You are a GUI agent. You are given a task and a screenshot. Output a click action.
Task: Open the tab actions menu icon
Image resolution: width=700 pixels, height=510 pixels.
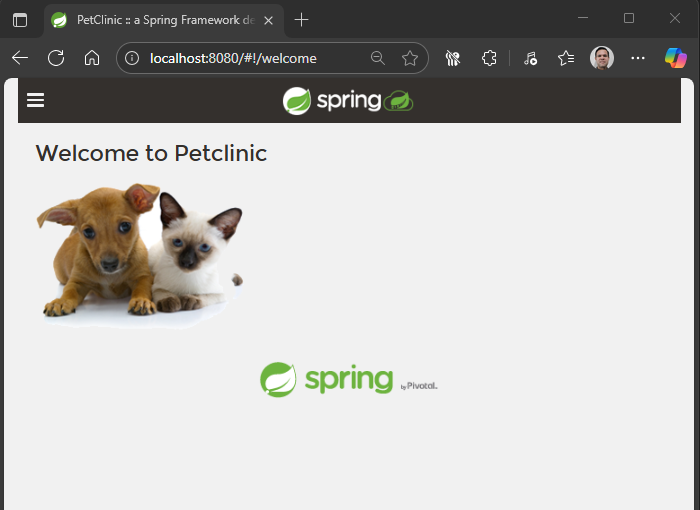tap(20, 20)
